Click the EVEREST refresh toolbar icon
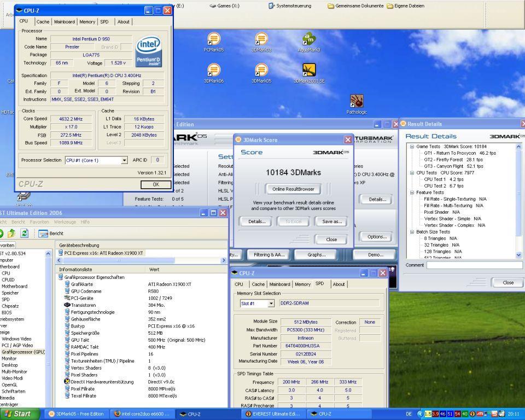Image resolution: width=525 pixels, height=420 pixels. pyautogui.click(x=25, y=233)
